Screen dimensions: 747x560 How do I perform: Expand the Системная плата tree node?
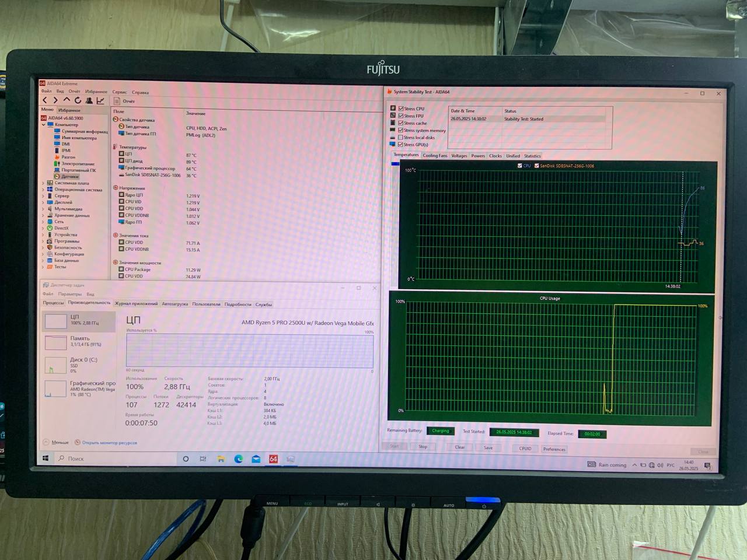tap(43, 183)
